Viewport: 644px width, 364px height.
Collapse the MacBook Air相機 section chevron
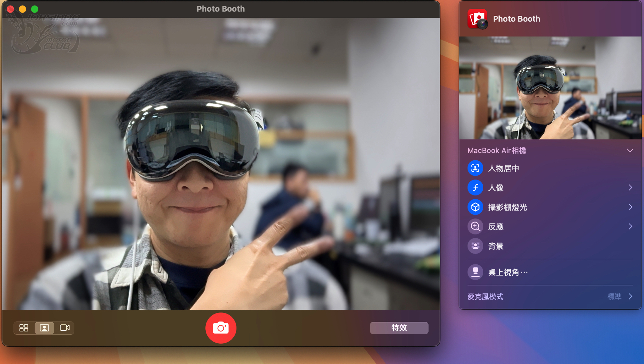point(630,151)
